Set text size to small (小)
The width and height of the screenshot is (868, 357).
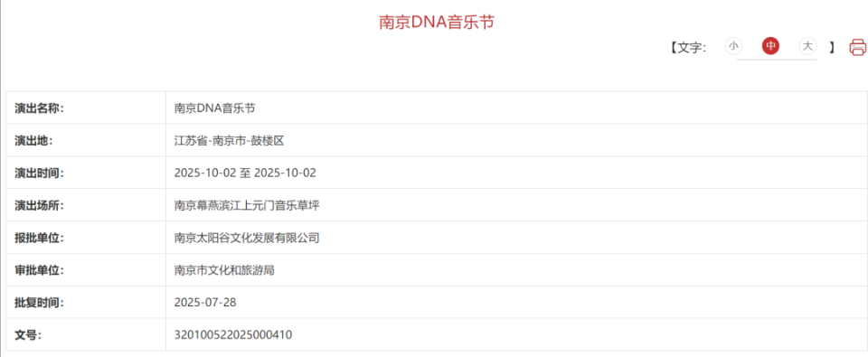coord(733,46)
